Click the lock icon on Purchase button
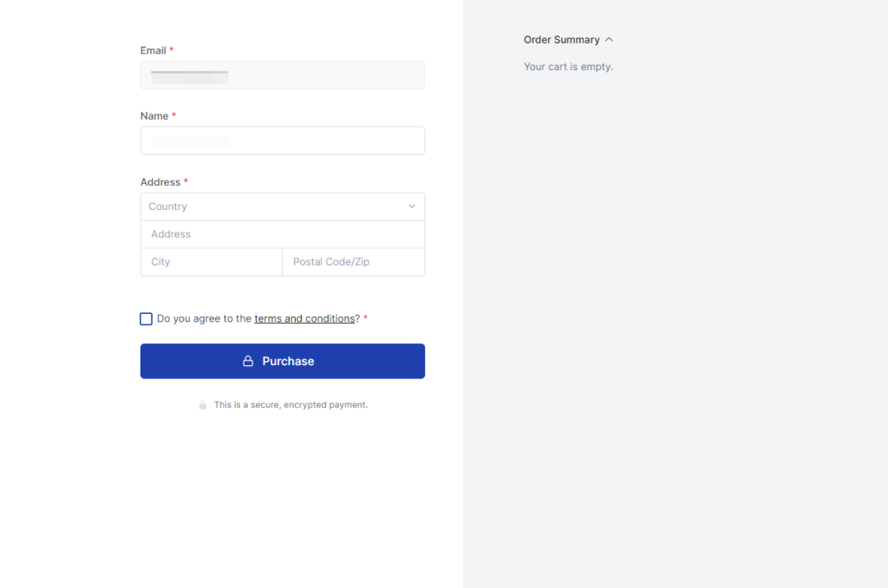The image size is (888, 588). tap(247, 361)
